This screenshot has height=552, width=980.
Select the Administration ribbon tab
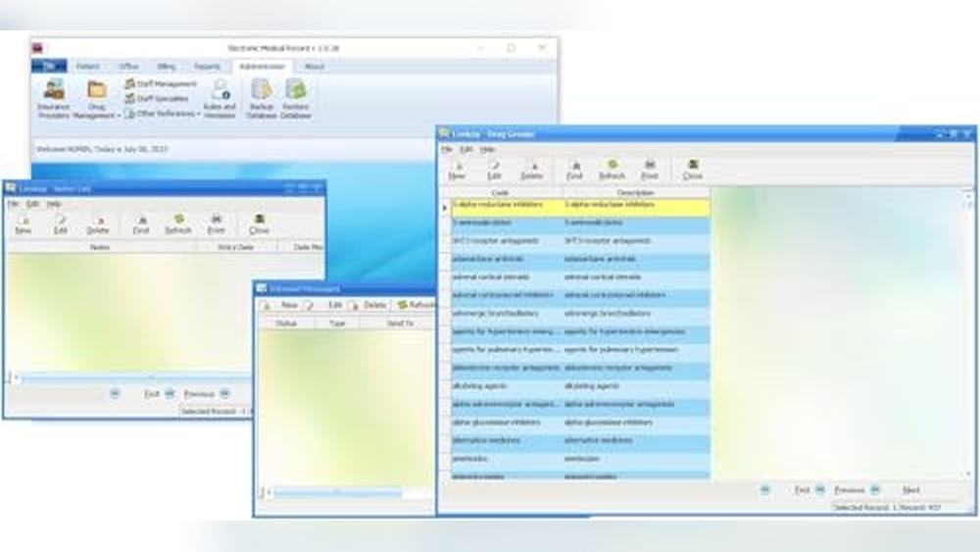[x=262, y=67]
